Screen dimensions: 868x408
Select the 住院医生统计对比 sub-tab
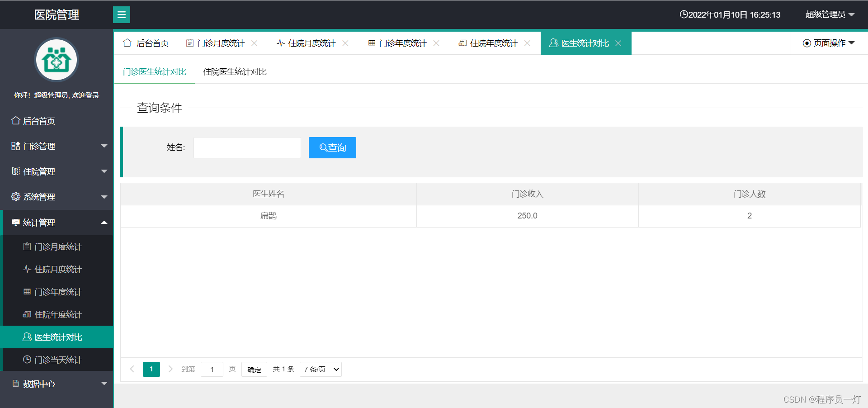[x=235, y=72]
